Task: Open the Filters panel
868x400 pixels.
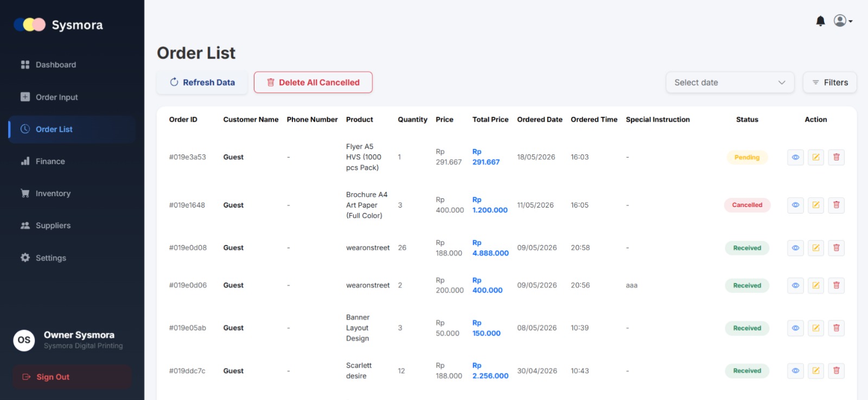Action: pyautogui.click(x=829, y=82)
